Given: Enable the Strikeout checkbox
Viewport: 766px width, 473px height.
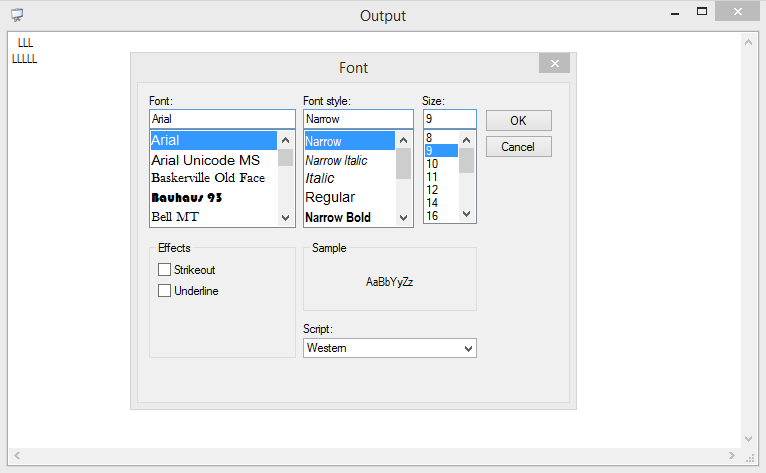Looking at the screenshot, I should pos(165,270).
